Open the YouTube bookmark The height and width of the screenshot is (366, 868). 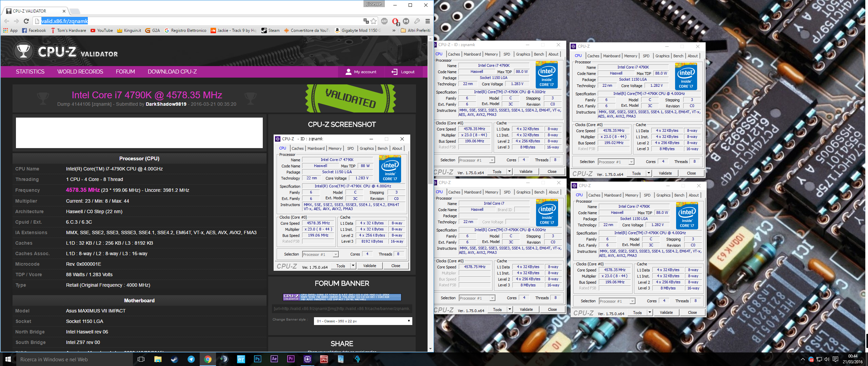102,30
